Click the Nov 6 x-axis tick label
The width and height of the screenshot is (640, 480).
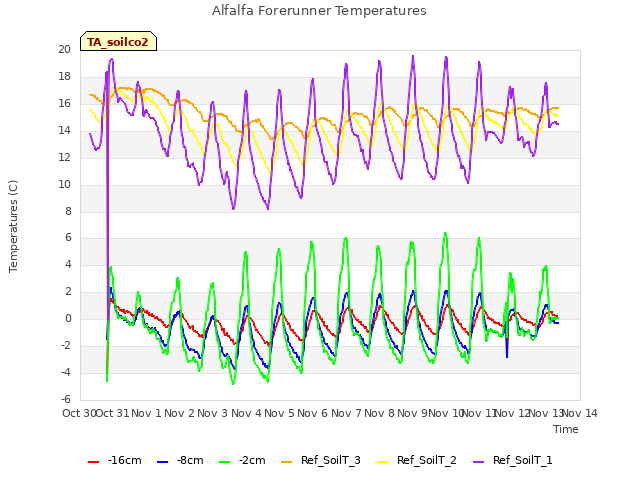pyautogui.click(x=313, y=413)
